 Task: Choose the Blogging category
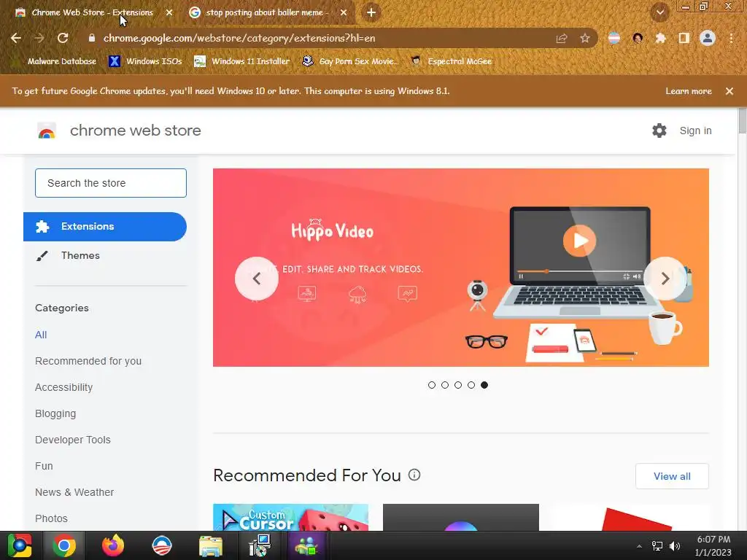point(55,413)
